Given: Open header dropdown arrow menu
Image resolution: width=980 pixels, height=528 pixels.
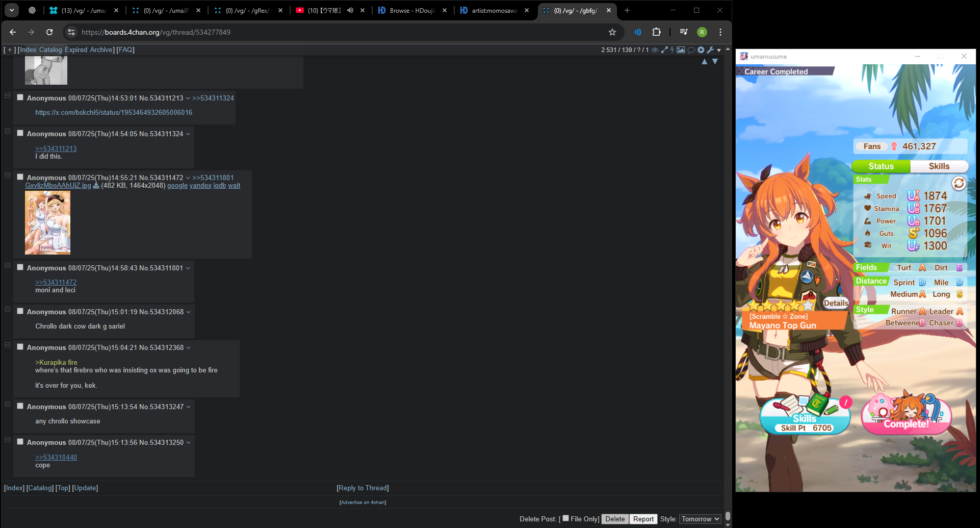Looking at the screenshot, I should tap(719, 50).
